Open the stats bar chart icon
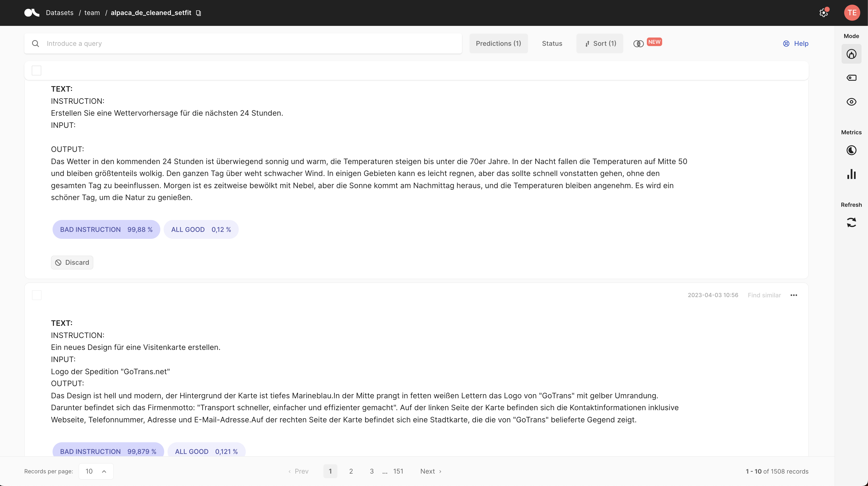 click(x=851, y=174)
